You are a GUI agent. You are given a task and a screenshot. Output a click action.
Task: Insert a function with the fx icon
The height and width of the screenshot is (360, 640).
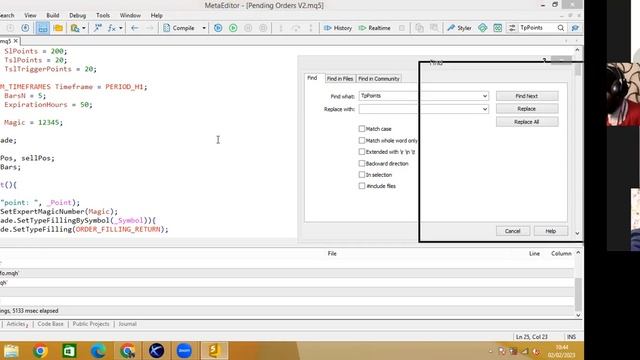111,28
